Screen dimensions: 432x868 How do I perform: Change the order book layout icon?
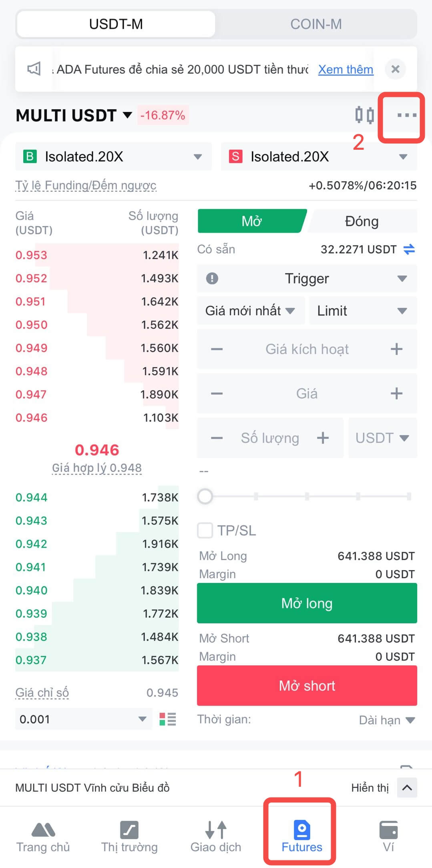pyautogui.click(x=168, y=719)
